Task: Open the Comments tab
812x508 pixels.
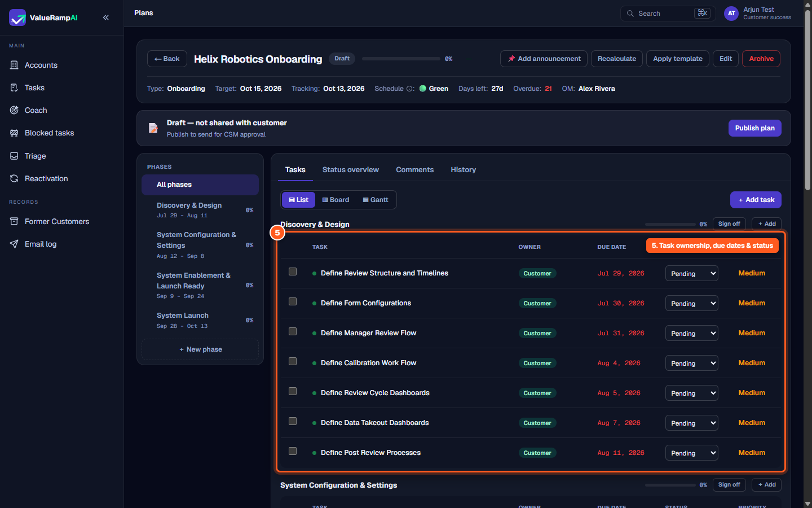Action: pos(415,170)
